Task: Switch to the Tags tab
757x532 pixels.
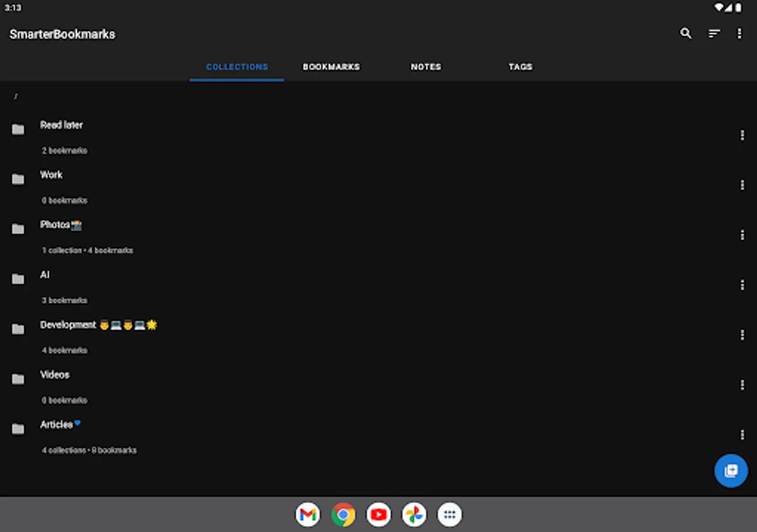Action: [x=520, y=67]
